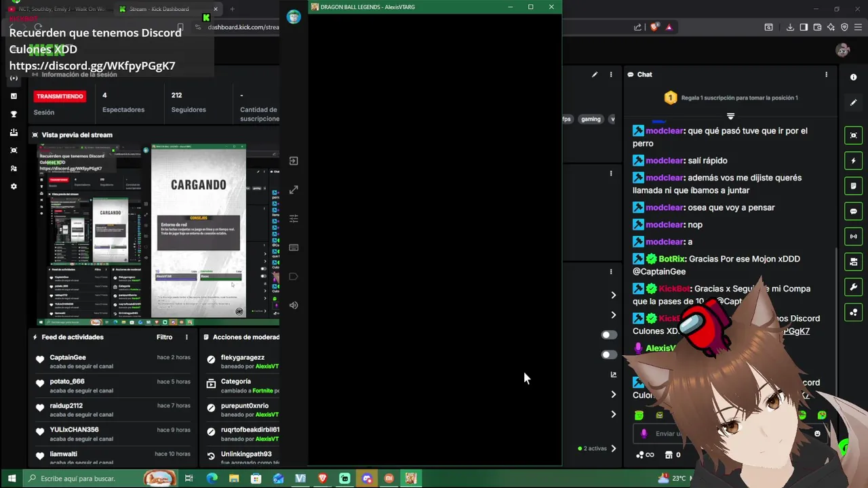The image size is (868, 488).
Task: Select CaptainGee follow entry in activity feed
Action: coord(114,361)
